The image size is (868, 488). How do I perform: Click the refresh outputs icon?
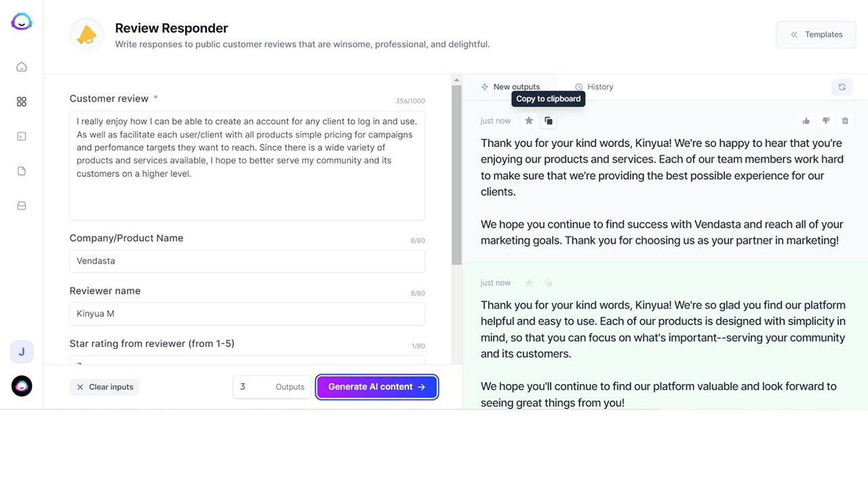click(x=842, y=87)
